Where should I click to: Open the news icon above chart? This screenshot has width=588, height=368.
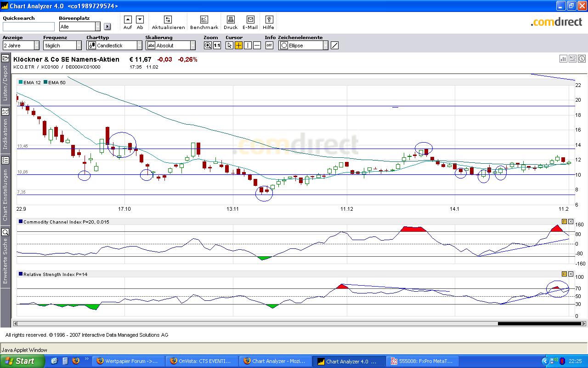pyautogui.click(x=572, y=58)
